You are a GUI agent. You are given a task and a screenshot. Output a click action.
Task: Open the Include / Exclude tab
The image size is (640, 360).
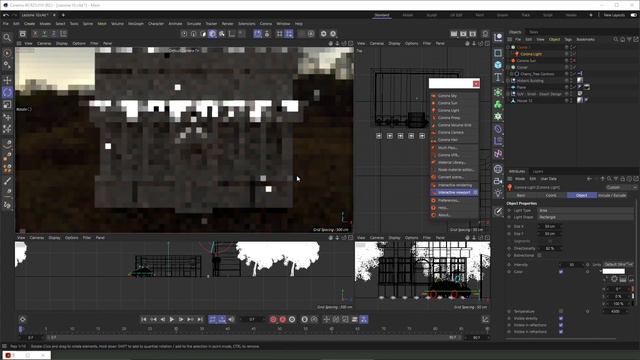pos(612,196)
